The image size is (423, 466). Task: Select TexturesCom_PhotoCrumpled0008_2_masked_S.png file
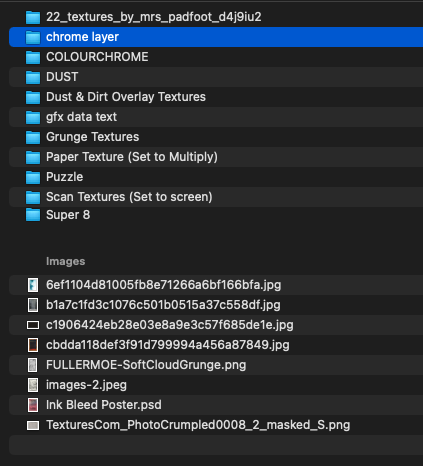(216, 425)
